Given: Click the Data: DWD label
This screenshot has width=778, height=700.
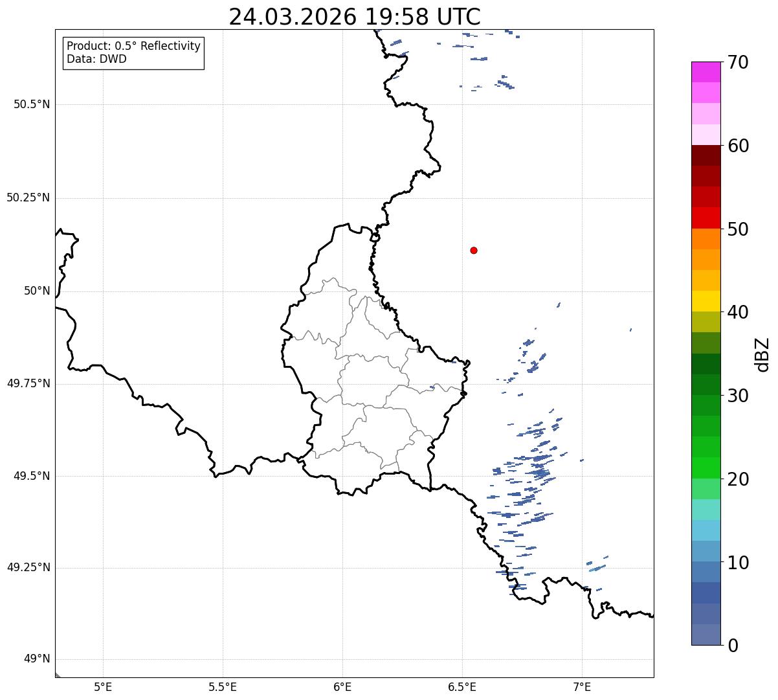Looking at the screenshot, I should pos(96,59).
